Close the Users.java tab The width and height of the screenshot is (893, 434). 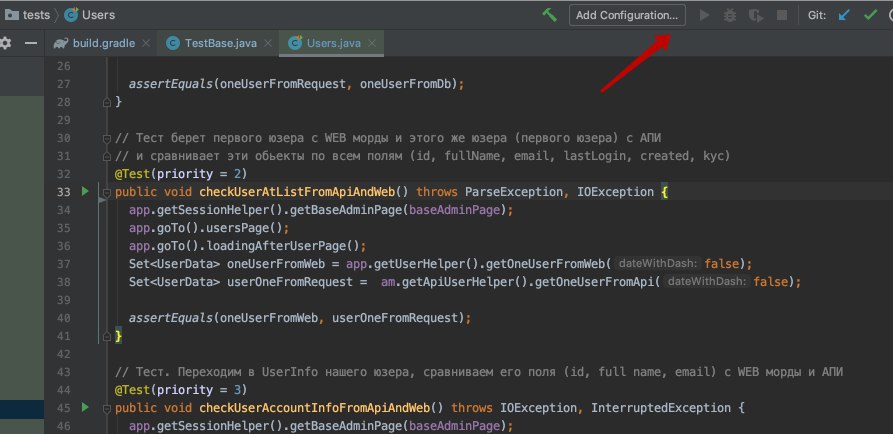click(372, 43)
